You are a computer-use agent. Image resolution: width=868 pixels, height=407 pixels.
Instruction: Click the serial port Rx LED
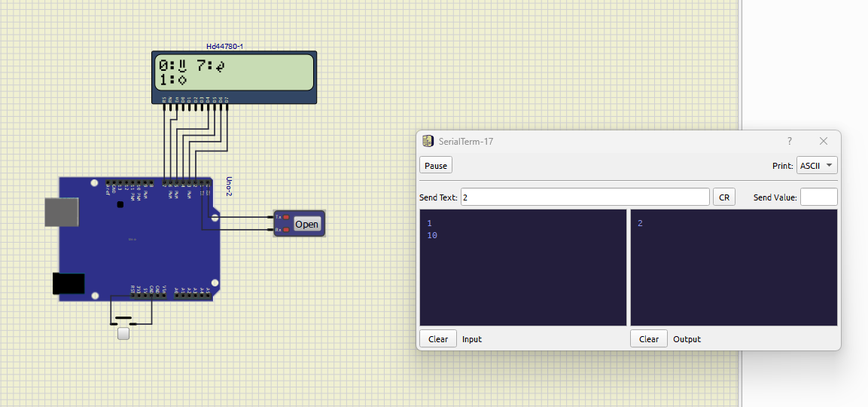[x=285, y=229]
